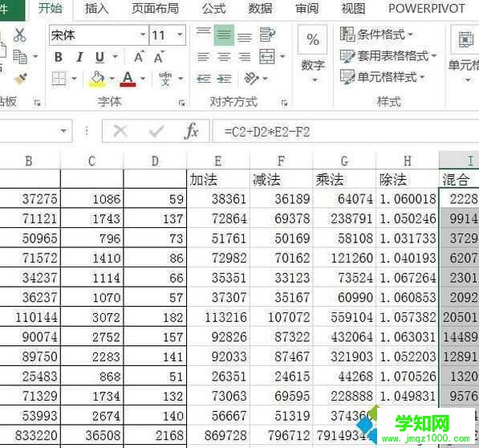The height and width of the screenshot is (448, 479).
Task: Click the 套用表格格式 button label
Action: coord(393,56)
